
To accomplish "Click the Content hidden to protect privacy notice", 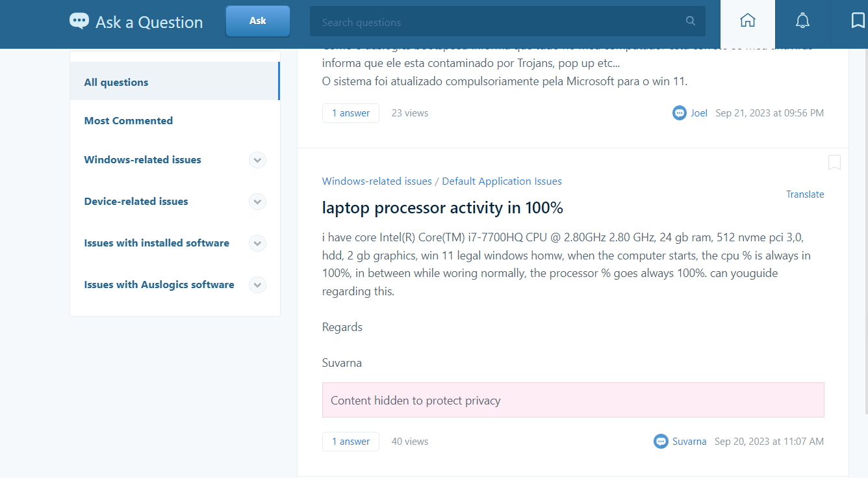I will [573, 400].
